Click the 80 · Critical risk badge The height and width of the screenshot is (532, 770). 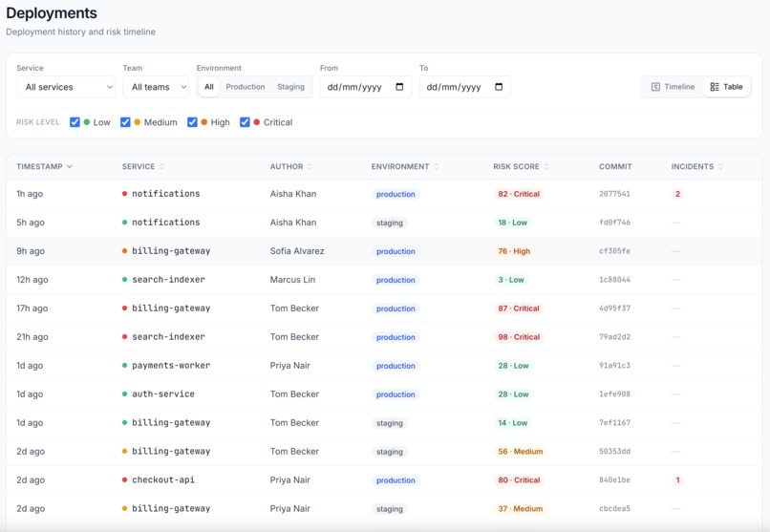[x=519, y=480]
